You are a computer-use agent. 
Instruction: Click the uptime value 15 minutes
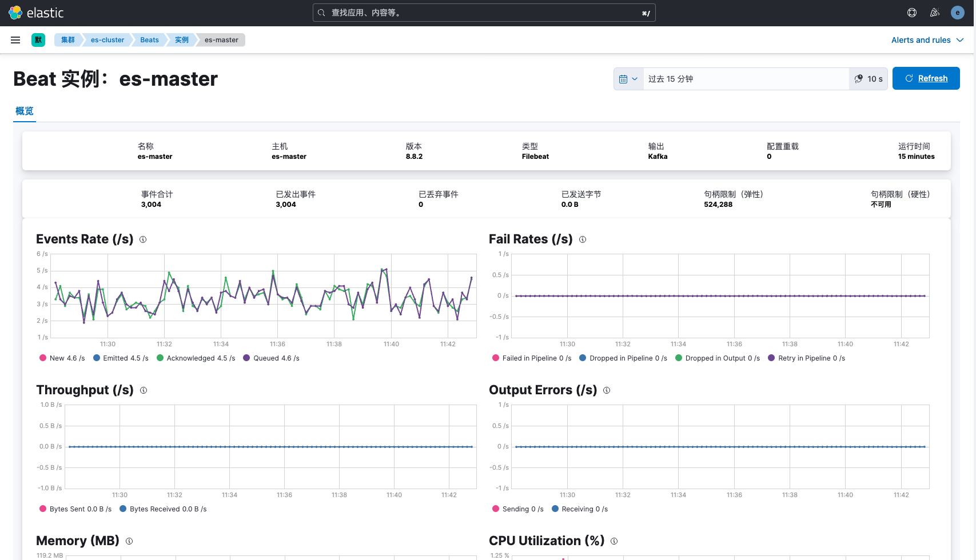point(916,157)
